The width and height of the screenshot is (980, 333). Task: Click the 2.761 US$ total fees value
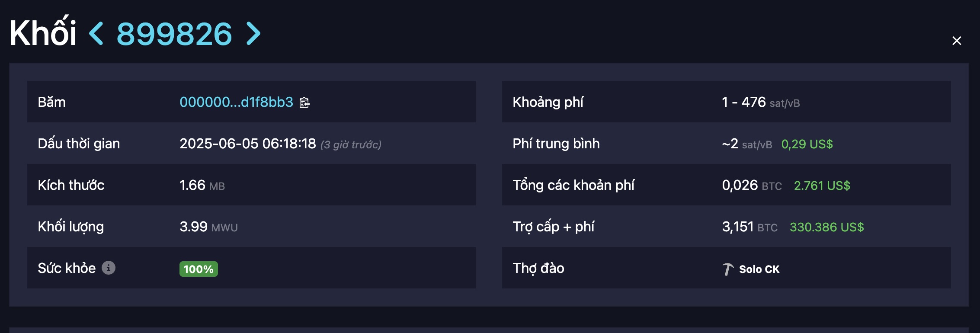pyautogui.click(x=822, y=186)
